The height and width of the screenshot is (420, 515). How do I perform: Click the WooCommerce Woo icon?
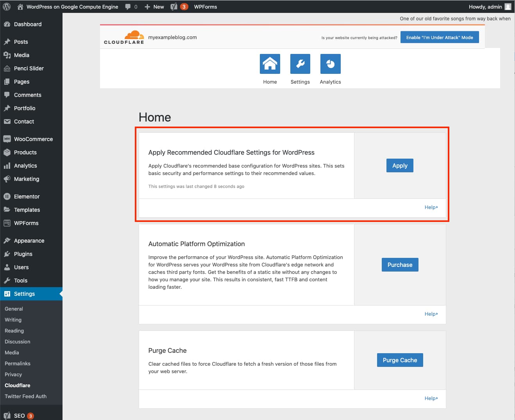(7, 139)
